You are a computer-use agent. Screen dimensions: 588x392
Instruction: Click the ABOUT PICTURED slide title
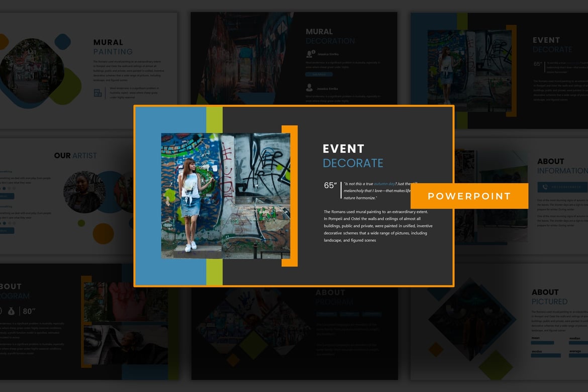coord(549,297)
